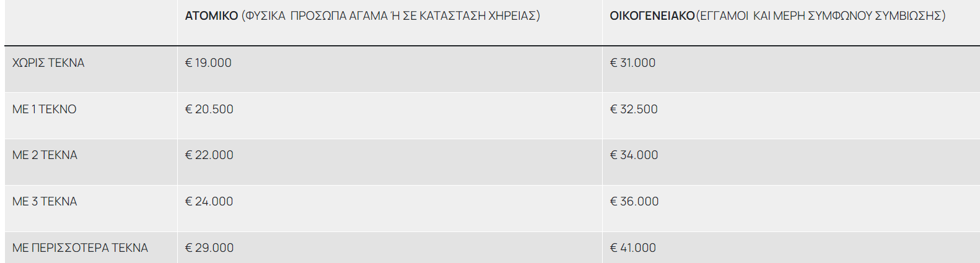Select the ΜΕ 3 ΤΕΚΝΑ row label
Viewport: 980px width, 263px height.
pyautogui.click(x=45, y=202)
